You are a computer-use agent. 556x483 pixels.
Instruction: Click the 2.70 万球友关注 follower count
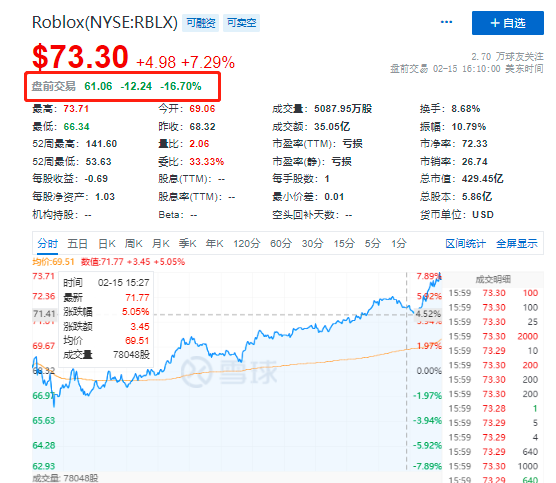pos(507,57)
